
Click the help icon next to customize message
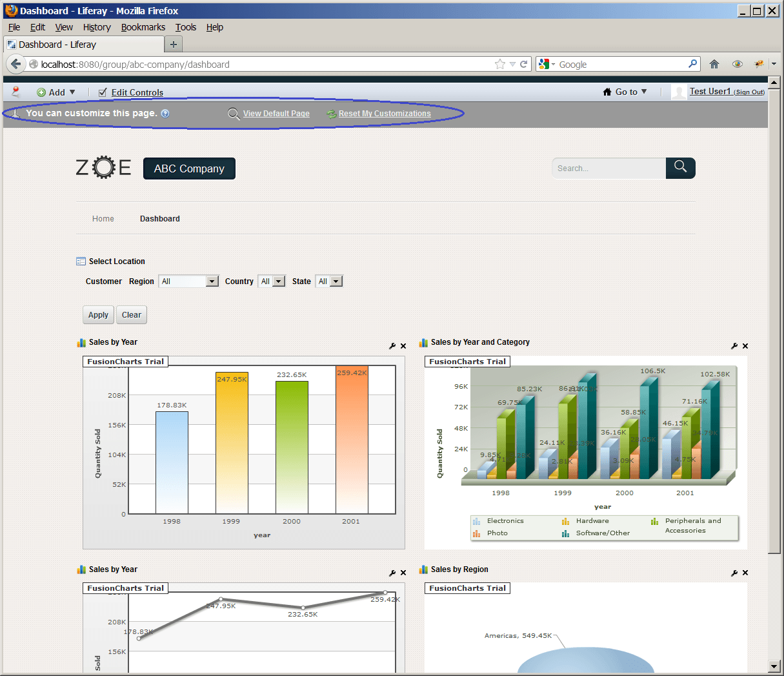165,114
